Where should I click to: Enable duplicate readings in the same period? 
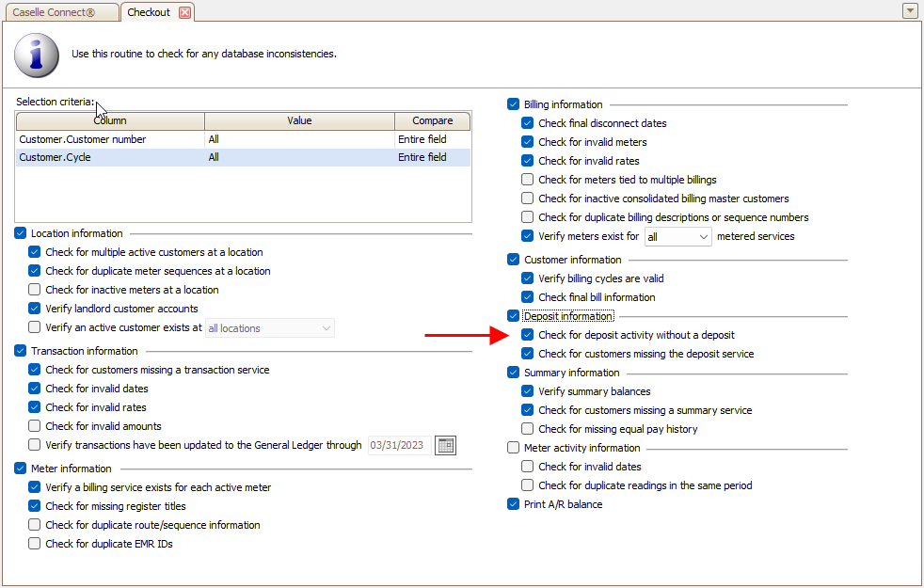528,485
